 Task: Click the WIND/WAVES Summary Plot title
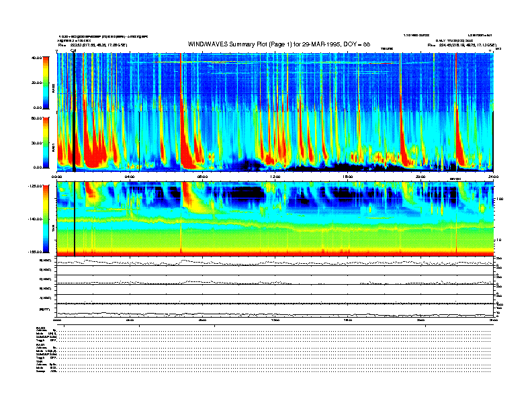coord(279,44)
